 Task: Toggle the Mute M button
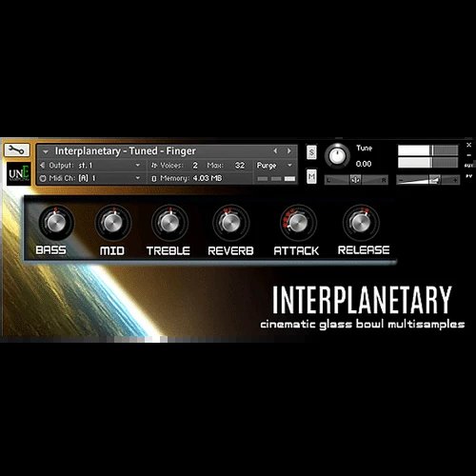point(311,176)
